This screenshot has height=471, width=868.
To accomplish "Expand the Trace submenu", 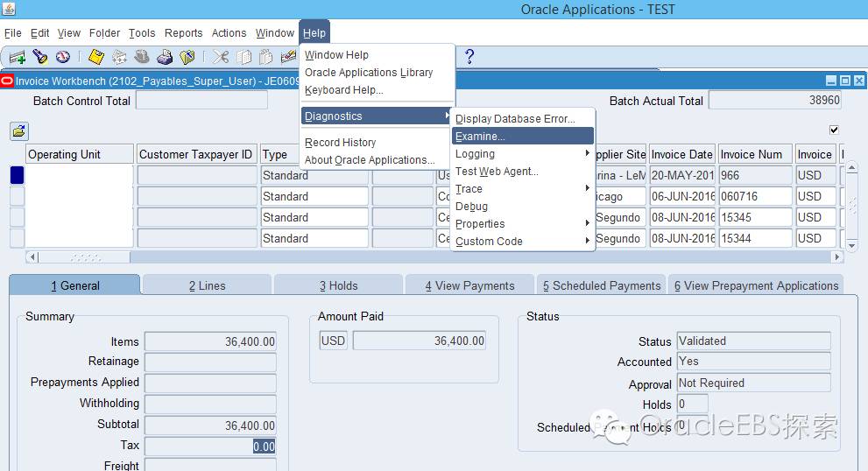I will click(x=523, y=189).
